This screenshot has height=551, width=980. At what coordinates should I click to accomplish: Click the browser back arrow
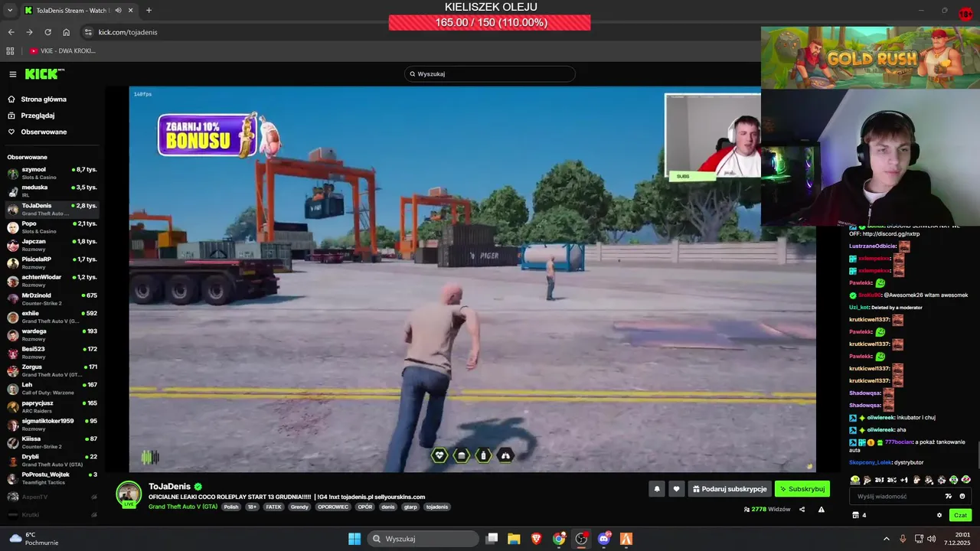(x=11, y=32)
